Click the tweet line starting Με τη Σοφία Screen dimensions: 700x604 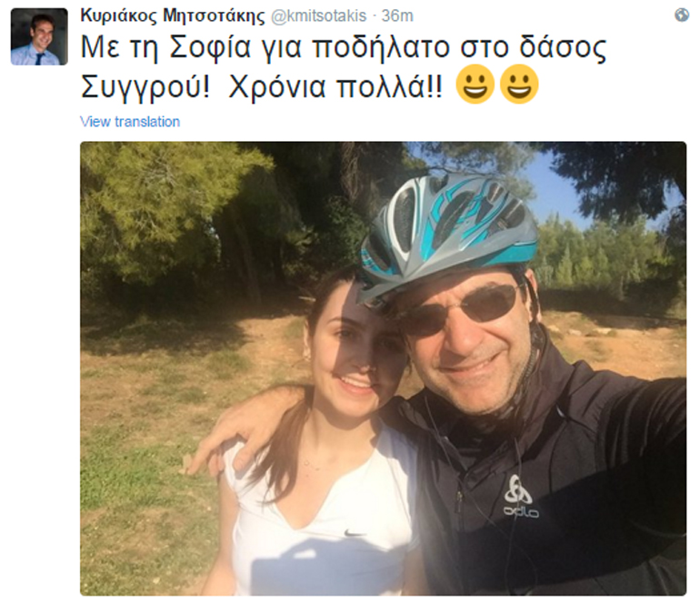pos(344,47)
